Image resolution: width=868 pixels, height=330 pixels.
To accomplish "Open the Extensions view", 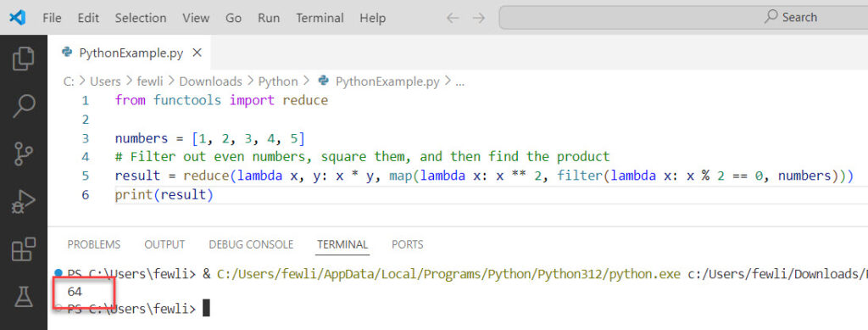I will click(23, 249).
